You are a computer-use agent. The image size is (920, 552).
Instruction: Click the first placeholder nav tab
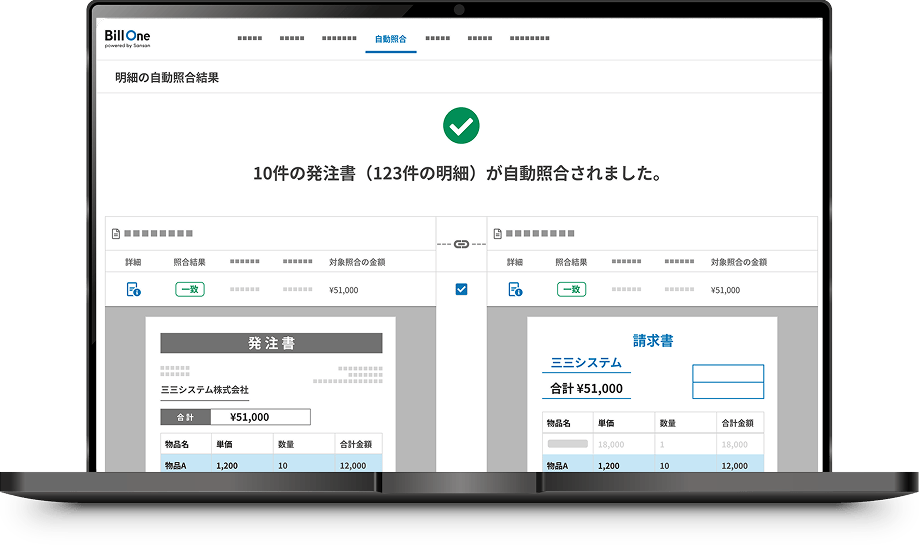pyautogui.click(x=249, y=38)
